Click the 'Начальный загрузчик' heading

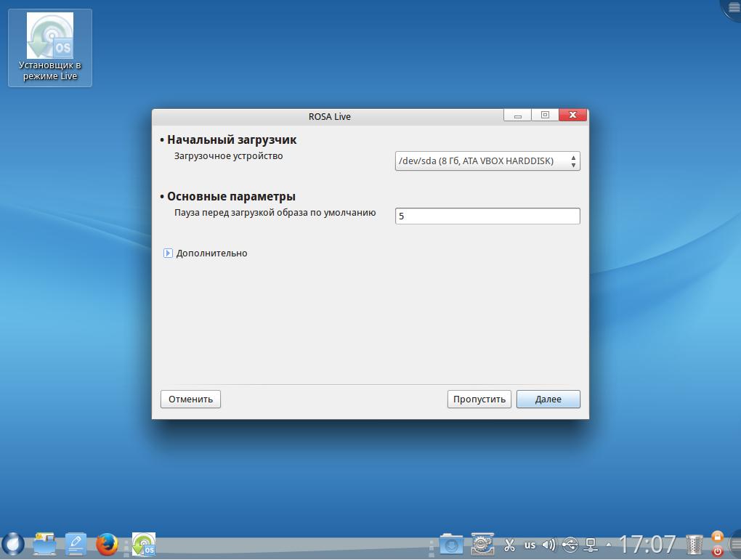[232, 140]
